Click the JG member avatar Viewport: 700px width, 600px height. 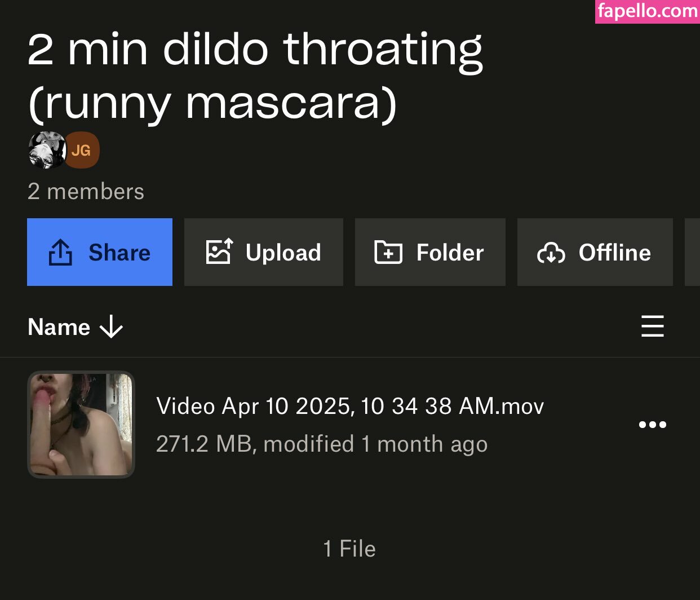click(82, 151)
